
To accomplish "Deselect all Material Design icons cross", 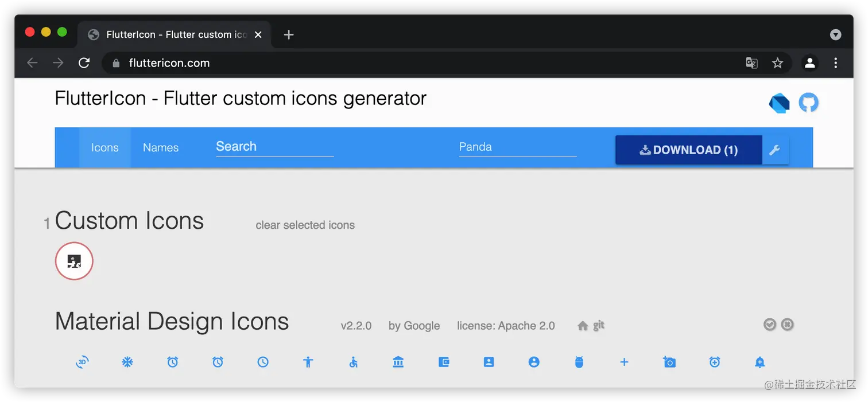I will coord(788,325).
